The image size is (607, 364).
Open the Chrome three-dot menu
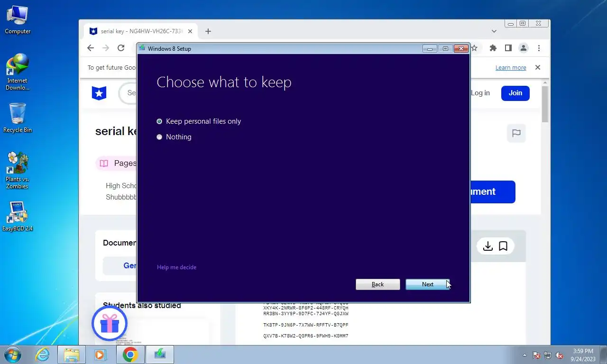click(x=539, y=48)
